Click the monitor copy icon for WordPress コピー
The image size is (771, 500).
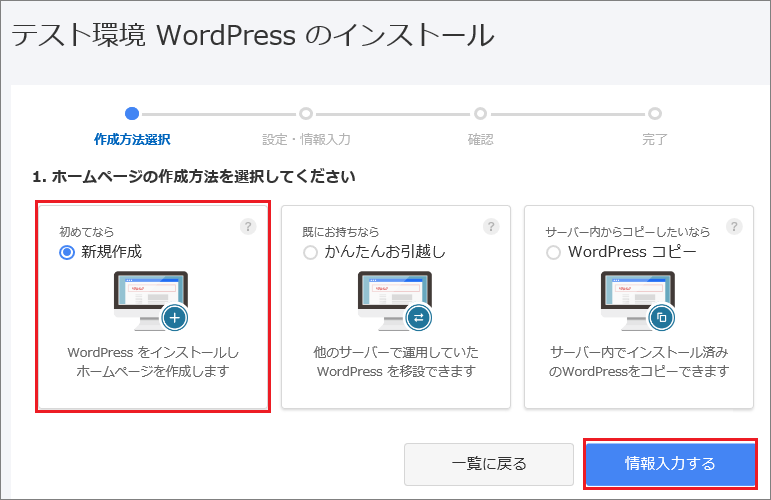point(638,301)
